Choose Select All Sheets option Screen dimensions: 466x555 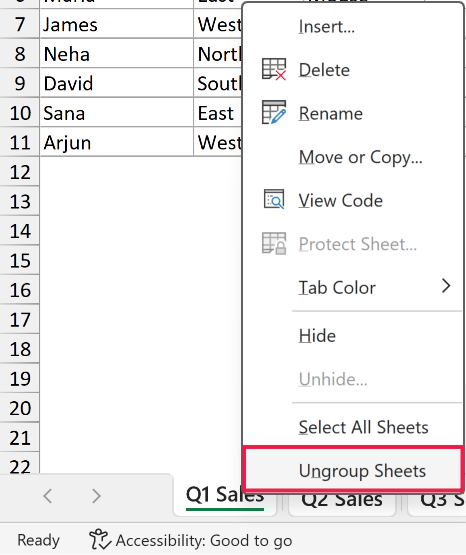pos(353,427)
